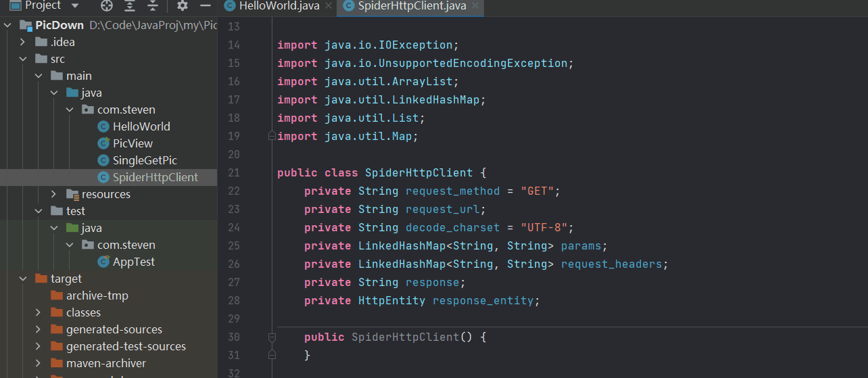The image size is (868, 378).
Task: Collapse the com.steven package under test
Action: tap(70, 245)
